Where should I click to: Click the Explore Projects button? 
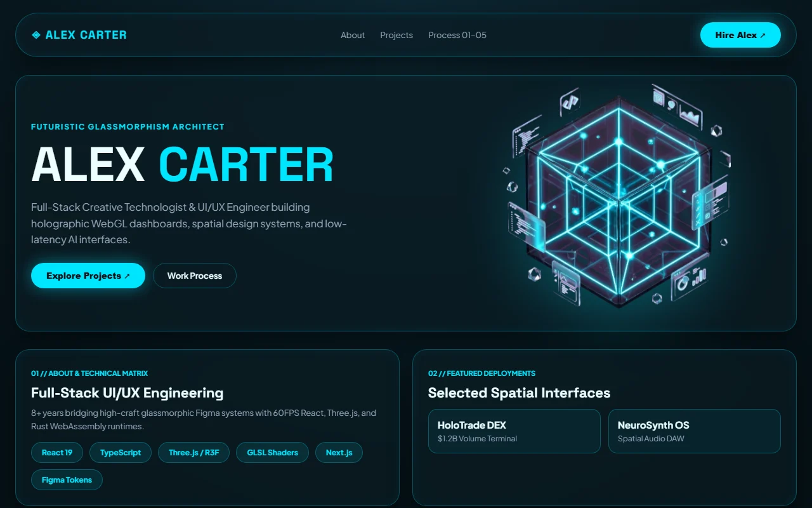(88, 276)
